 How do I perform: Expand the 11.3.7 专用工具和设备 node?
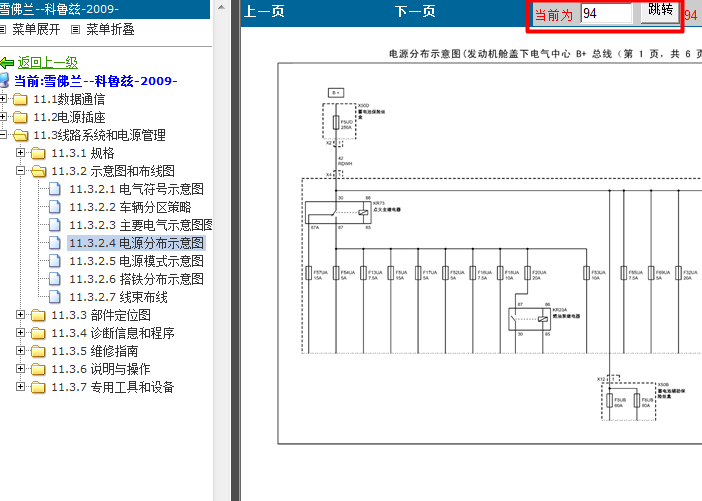[20, 386]
